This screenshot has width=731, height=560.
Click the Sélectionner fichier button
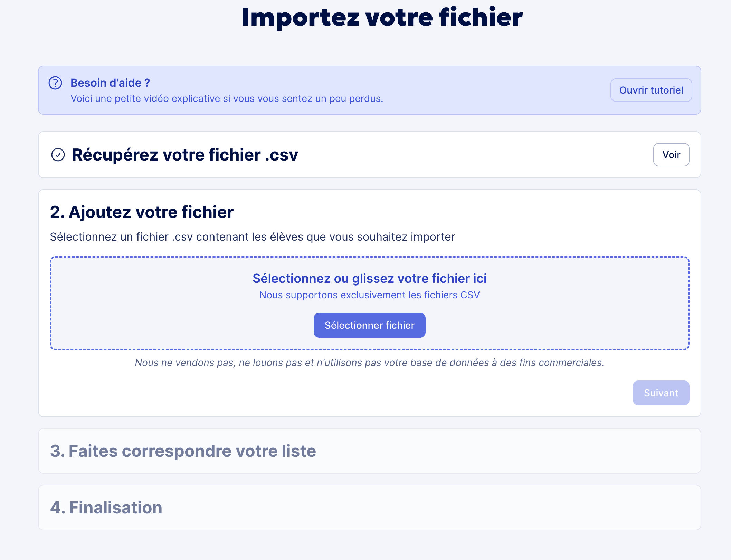tap(370, 325)
